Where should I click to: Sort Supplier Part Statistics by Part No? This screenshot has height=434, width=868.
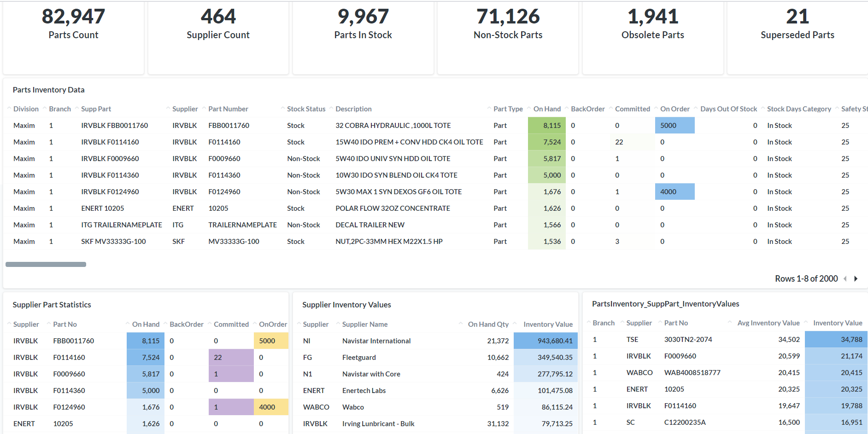click(65, 324)
